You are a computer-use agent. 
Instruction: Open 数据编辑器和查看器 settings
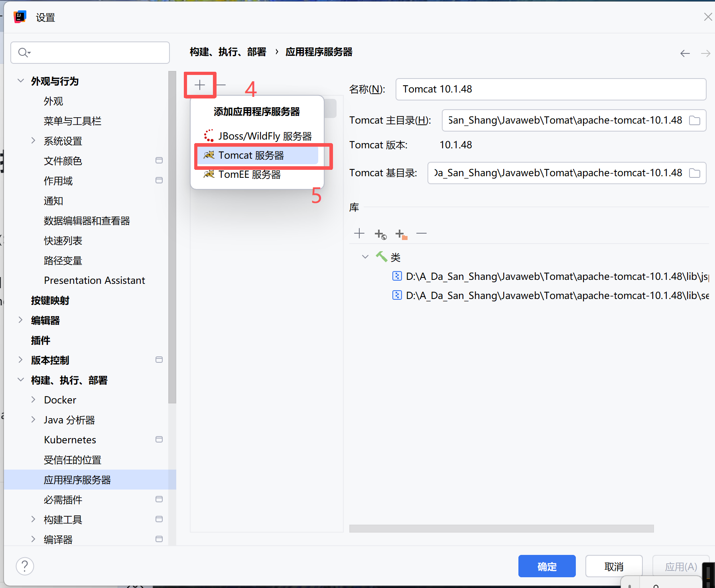[87, 221]
